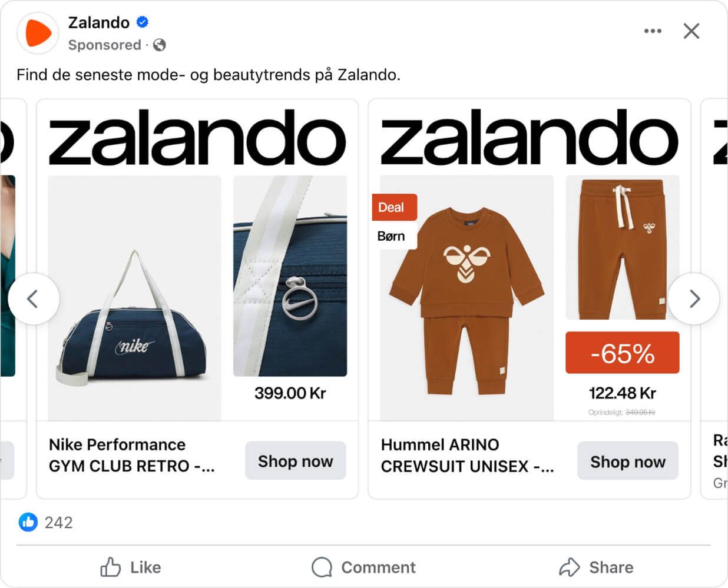Click the globe public audience icon
The width and height of the screenshot is (728, 588).
[x=160, y=45]
